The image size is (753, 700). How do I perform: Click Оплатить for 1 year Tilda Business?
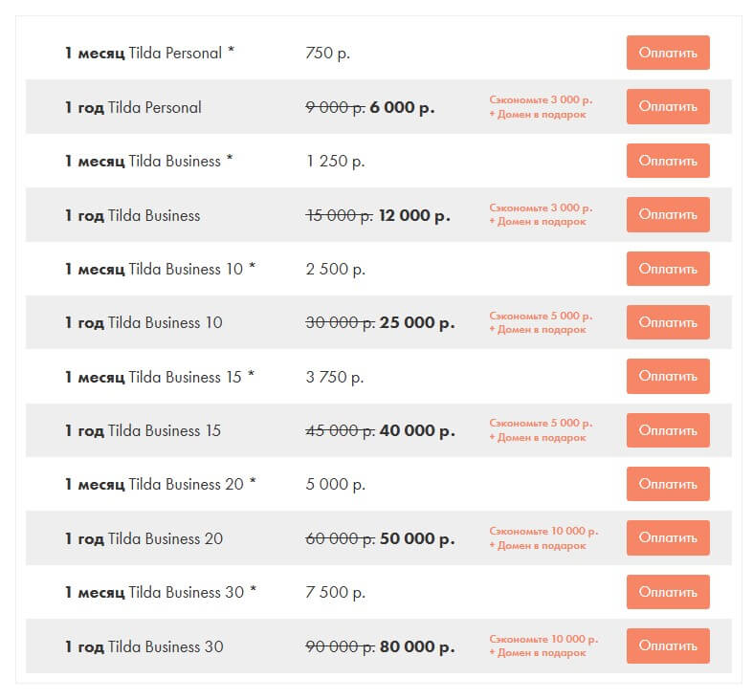668,215
